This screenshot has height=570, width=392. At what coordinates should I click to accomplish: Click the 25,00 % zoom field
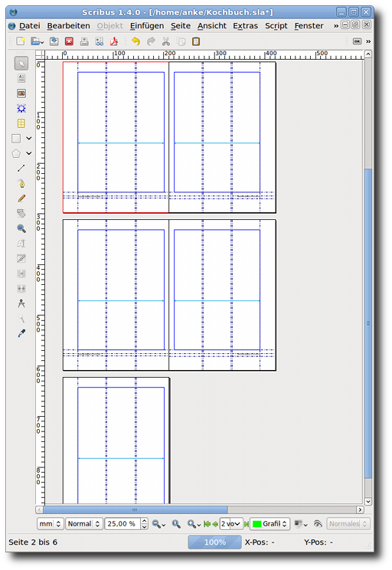pyautogui.click(x=122, y=524)
